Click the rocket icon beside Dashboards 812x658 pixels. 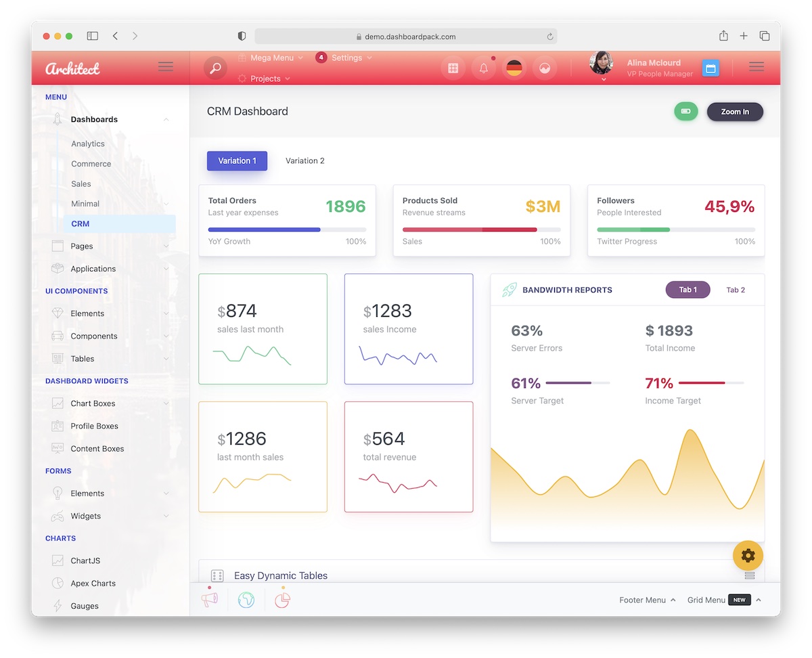coord(58,119)
